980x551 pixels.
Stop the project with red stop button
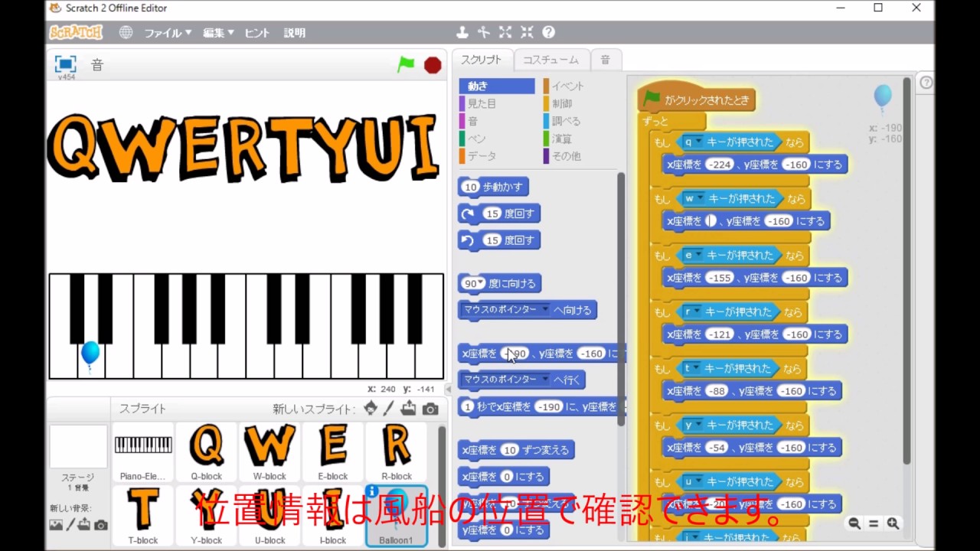click(x=433, y=66)
